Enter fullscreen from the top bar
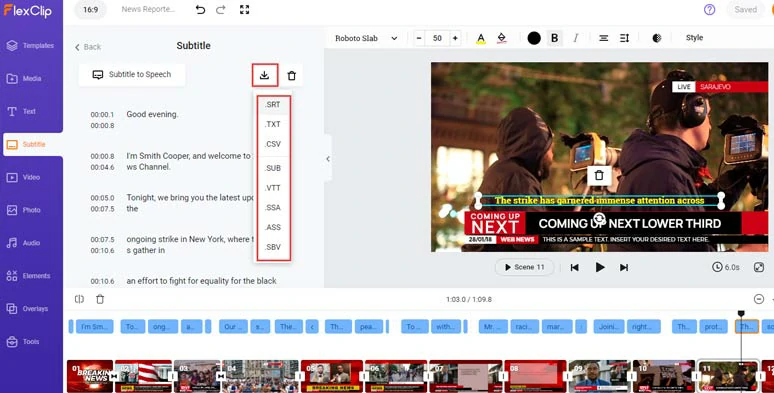 coord(244,9)
